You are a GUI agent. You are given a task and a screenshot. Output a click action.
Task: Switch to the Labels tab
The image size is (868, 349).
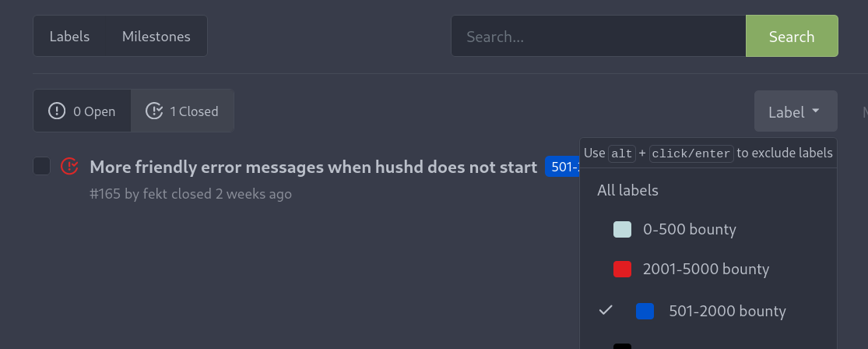click(69, 37)
